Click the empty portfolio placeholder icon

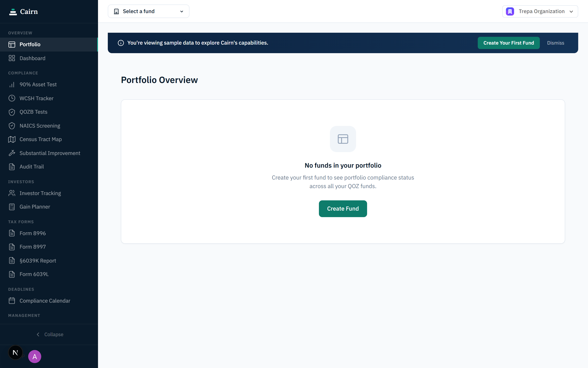(x=343, y=139)
